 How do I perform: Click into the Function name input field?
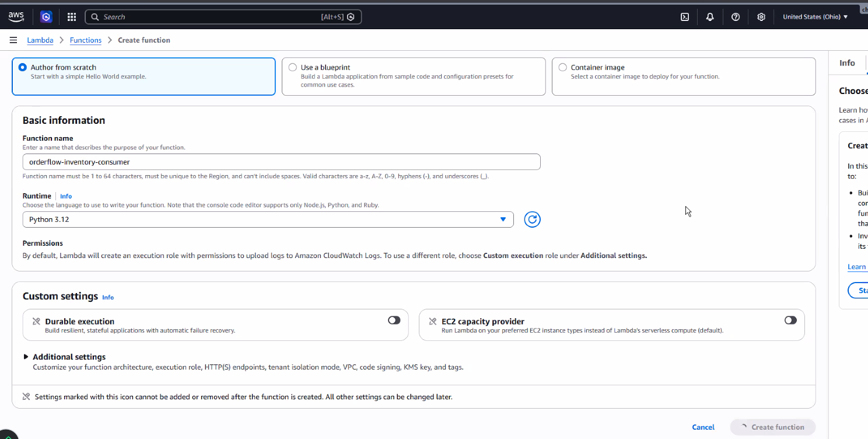pyautogui.click(x=282, y=162)
